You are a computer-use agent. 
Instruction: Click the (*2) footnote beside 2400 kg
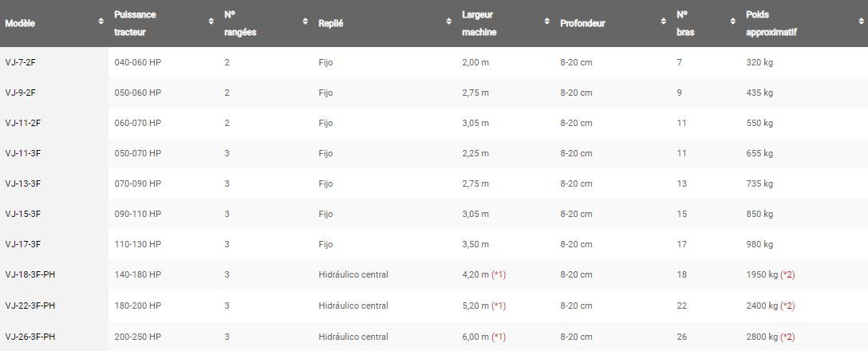coord(787,306)
